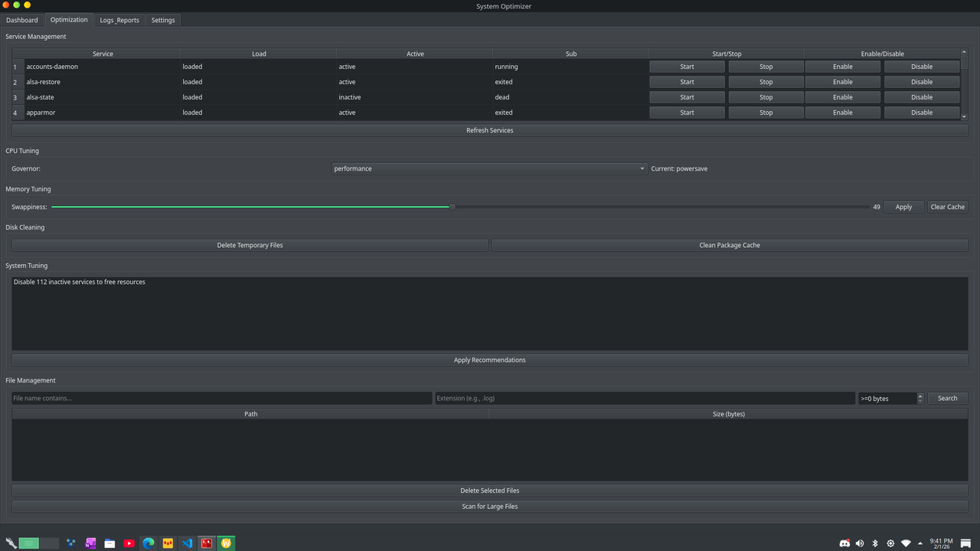The height and width of the screenshot is (551, 980).
Task: Open Microsoft Edge from the taskbar
Action: pyautogui.click(x=149, y=543)
